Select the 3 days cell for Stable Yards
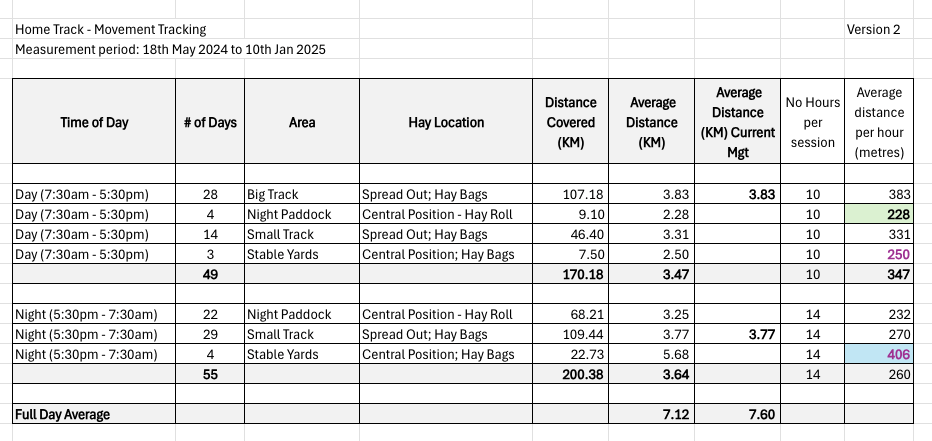 [210, 254]
